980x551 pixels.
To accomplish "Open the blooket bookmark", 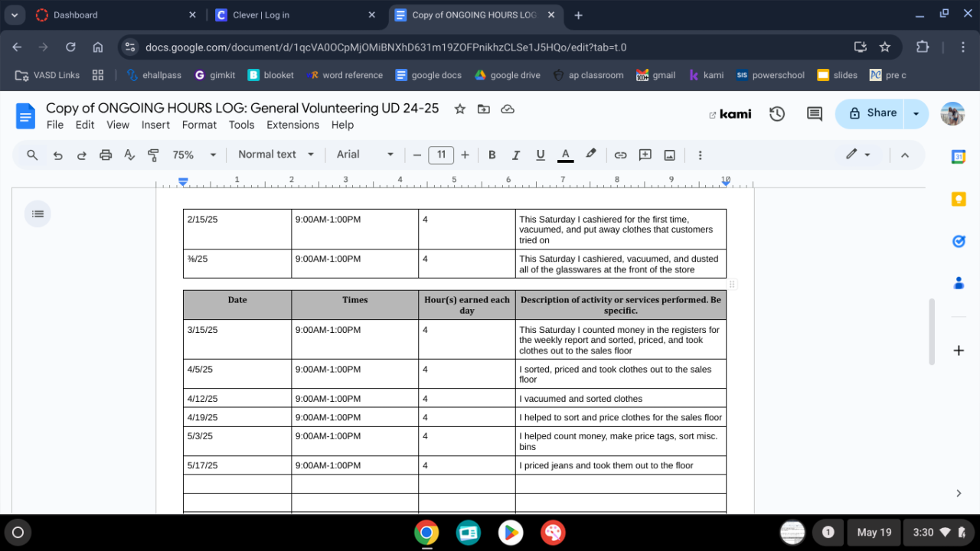I will tap(271, 75).
